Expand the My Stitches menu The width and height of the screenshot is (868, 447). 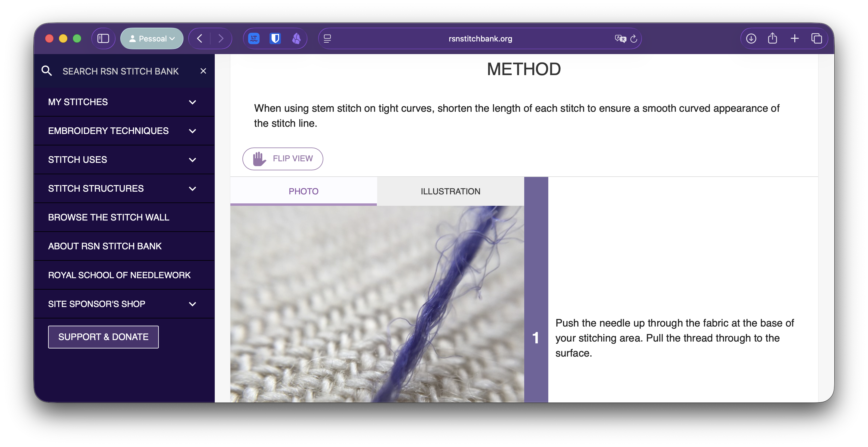pyautogui.click(x=192, y=102)
